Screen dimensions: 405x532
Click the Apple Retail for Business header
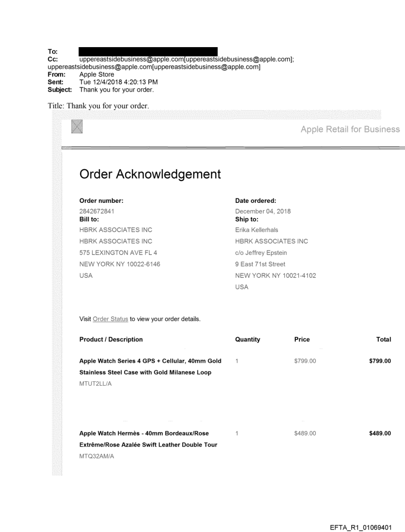click(x=350, y=129)
